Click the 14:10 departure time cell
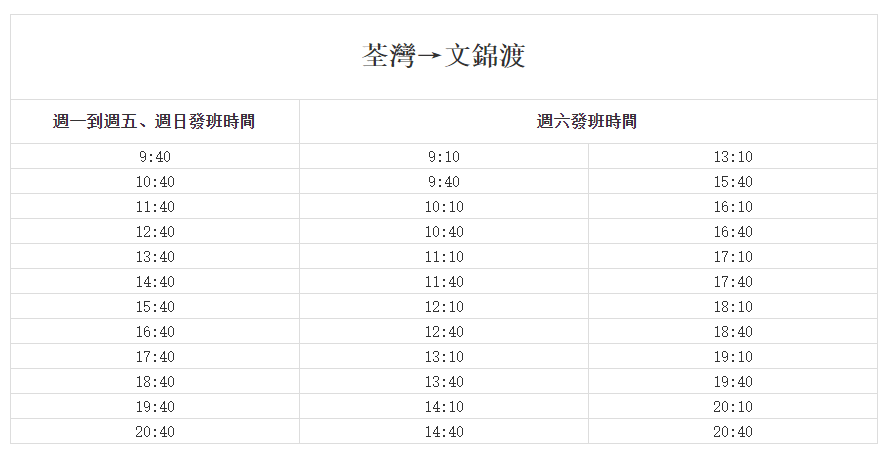886x454 pixels. [443, 407]
